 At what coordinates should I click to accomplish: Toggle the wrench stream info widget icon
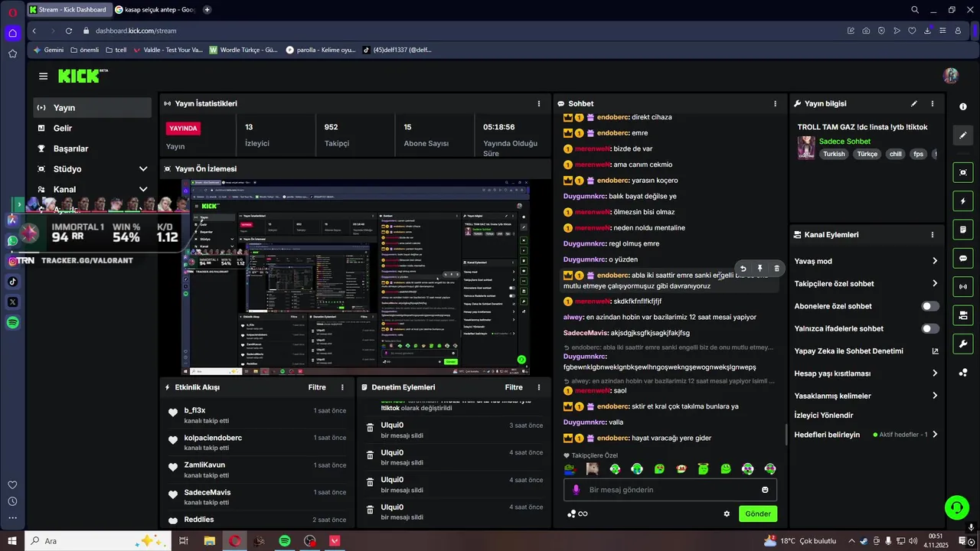[x=963, y=344]
